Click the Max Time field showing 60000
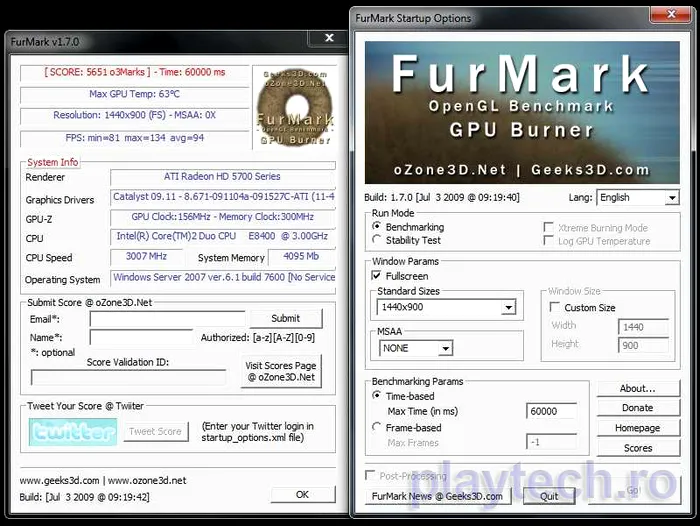The height and width of the screenshot is (526, 700). pos(552,411)
